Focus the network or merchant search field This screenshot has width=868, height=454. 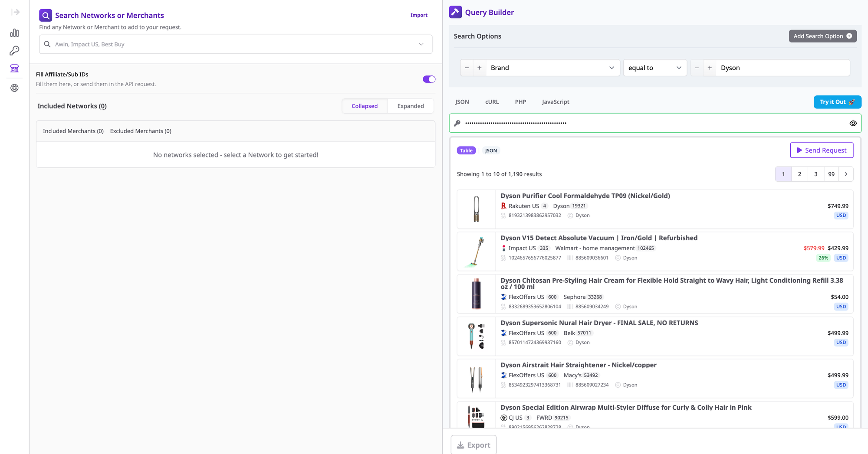[x=236, y=44]
